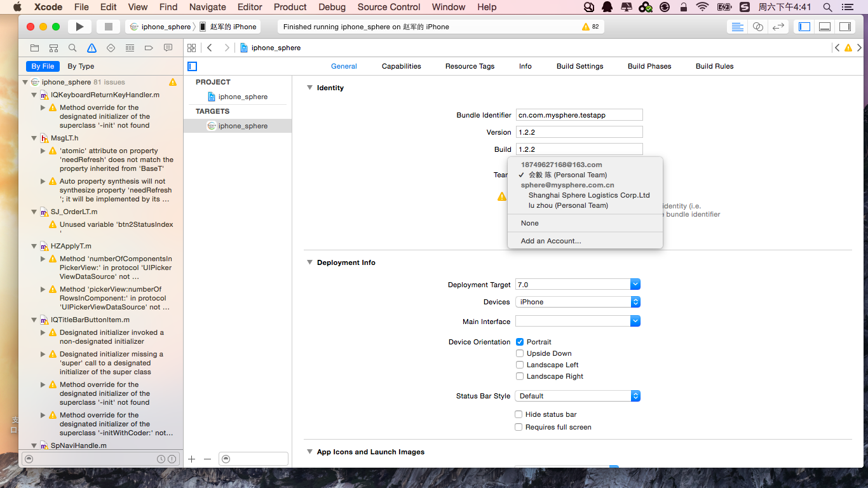Uncheck Portrait orientation
This screenshot has height=488, width=868.
520,342
